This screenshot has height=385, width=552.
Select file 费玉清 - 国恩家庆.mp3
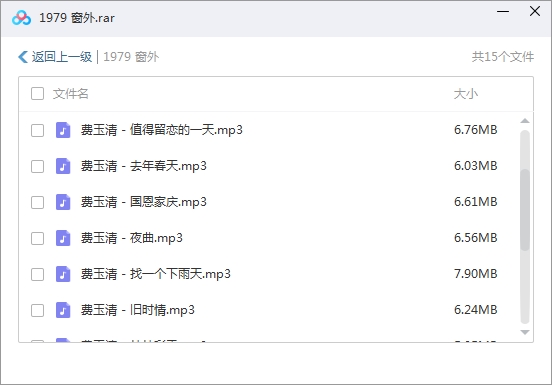144,202
